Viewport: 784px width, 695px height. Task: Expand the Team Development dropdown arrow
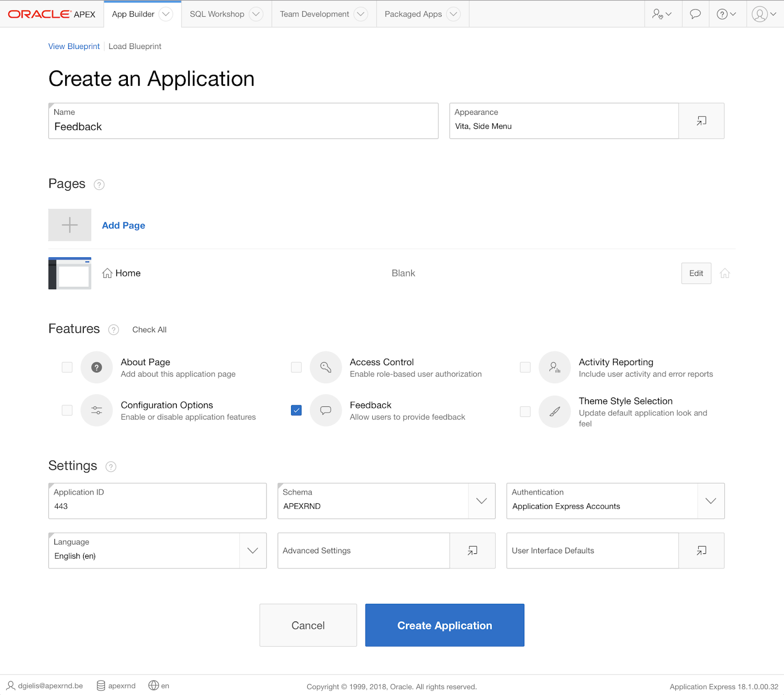(x=361, y=14)
